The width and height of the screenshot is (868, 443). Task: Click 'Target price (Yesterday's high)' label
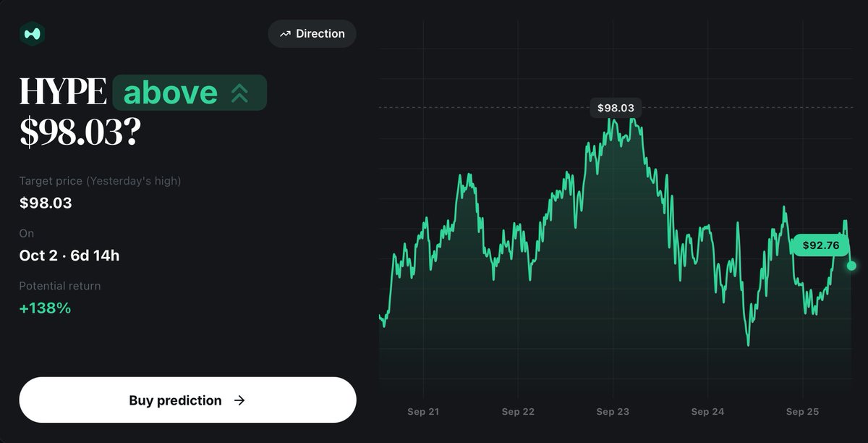[x=100, y=181]
